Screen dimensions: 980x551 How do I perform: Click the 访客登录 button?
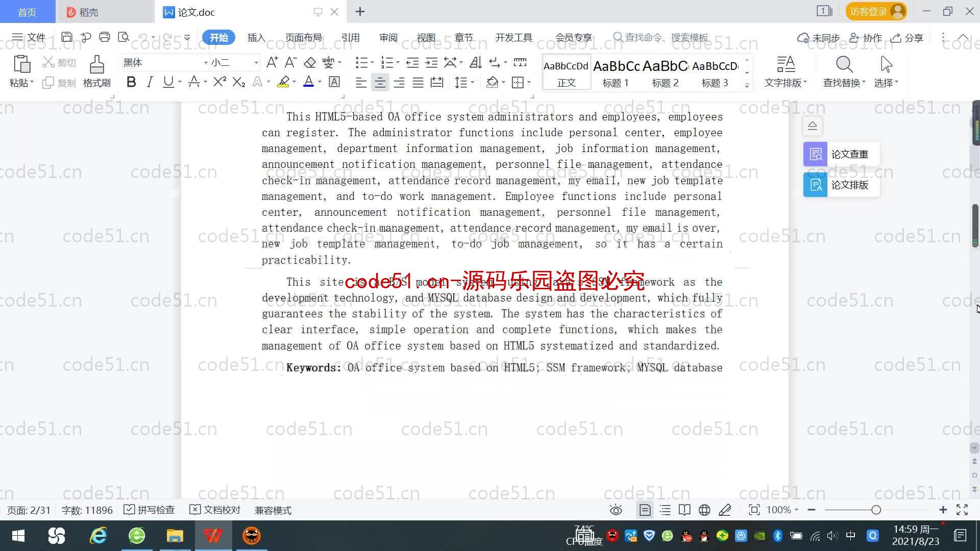[875, 11]
